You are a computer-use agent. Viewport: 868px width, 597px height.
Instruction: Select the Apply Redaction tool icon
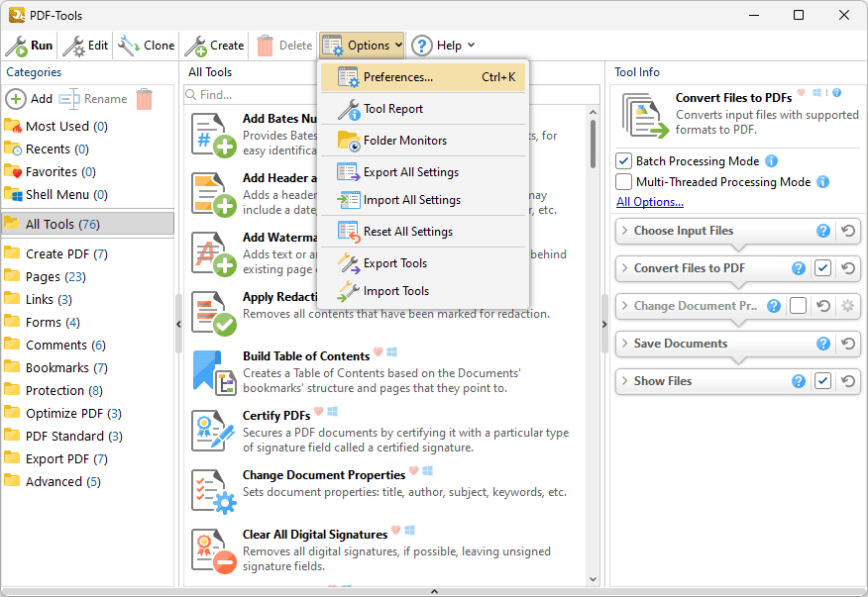214,313
